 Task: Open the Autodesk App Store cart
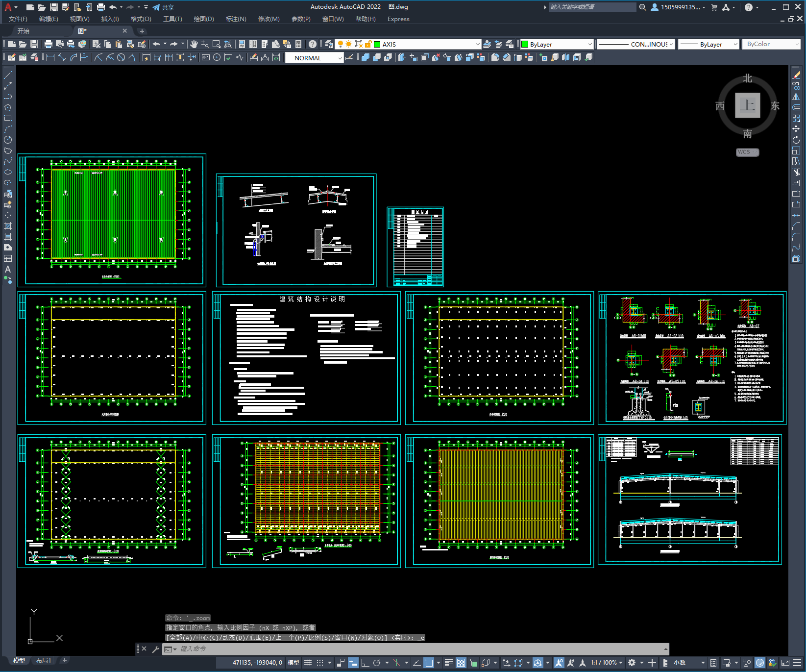click(714, 7)
